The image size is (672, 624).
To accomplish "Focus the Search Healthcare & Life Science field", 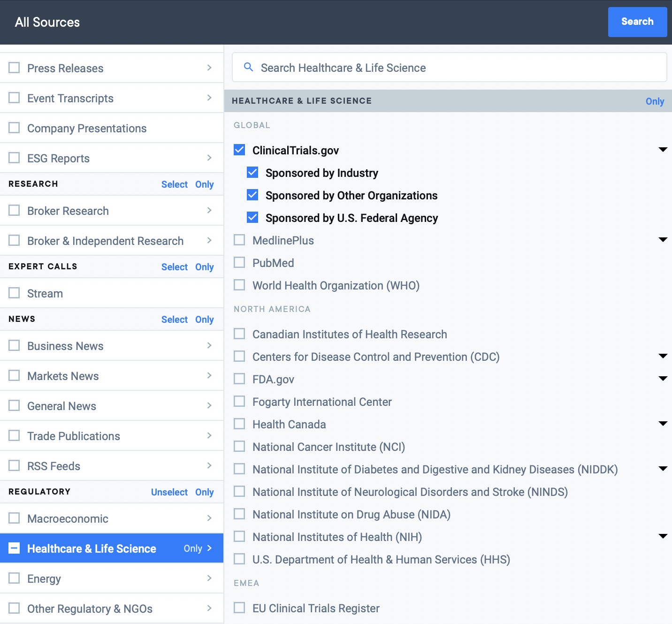I will click(450, 68).
